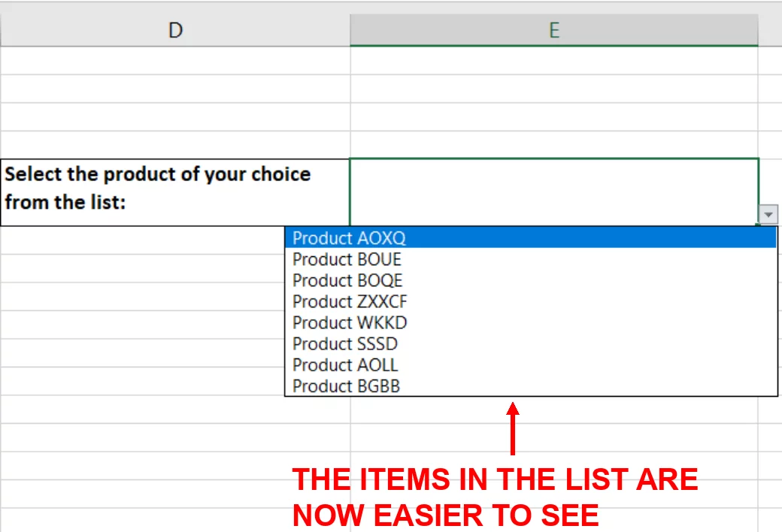The width and height of the screenshot is (782, 532).
Task: Choose Product BGBB at list bottom
Action: pos(346,386)
